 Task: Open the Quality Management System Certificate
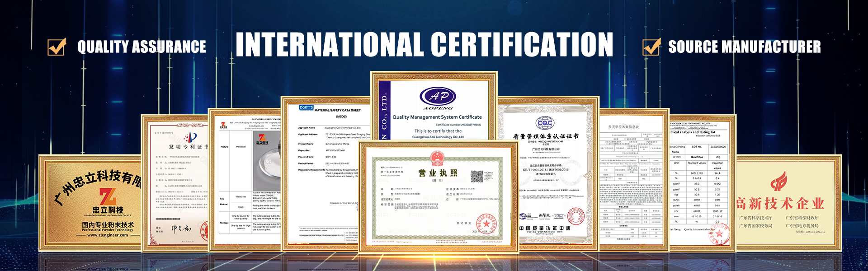pyautogui.click(x=434, y=107)
